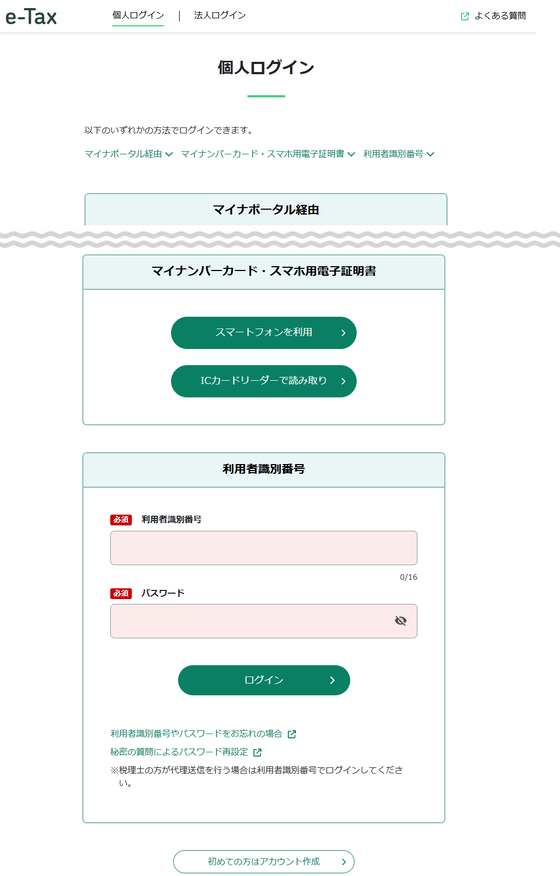Open よくある質問 link
560x876 pixels.
click(x=500, y=16)
